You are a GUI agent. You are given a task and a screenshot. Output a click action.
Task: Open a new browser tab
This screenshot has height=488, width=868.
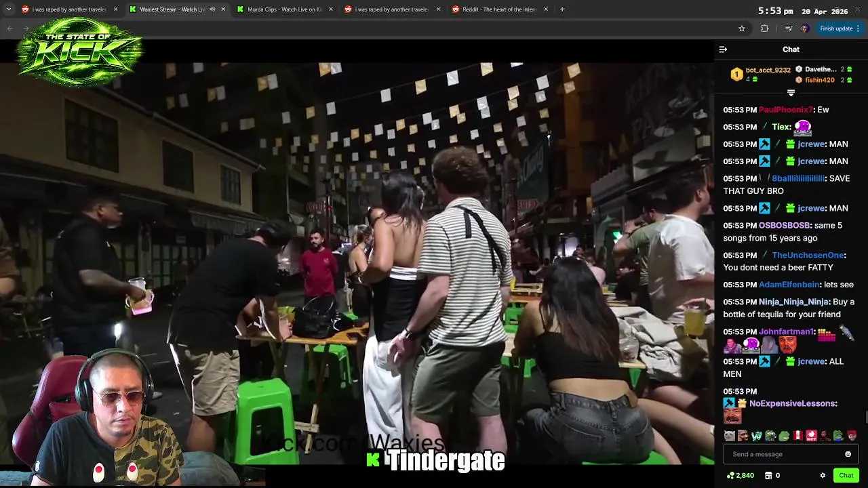[562, 9]
